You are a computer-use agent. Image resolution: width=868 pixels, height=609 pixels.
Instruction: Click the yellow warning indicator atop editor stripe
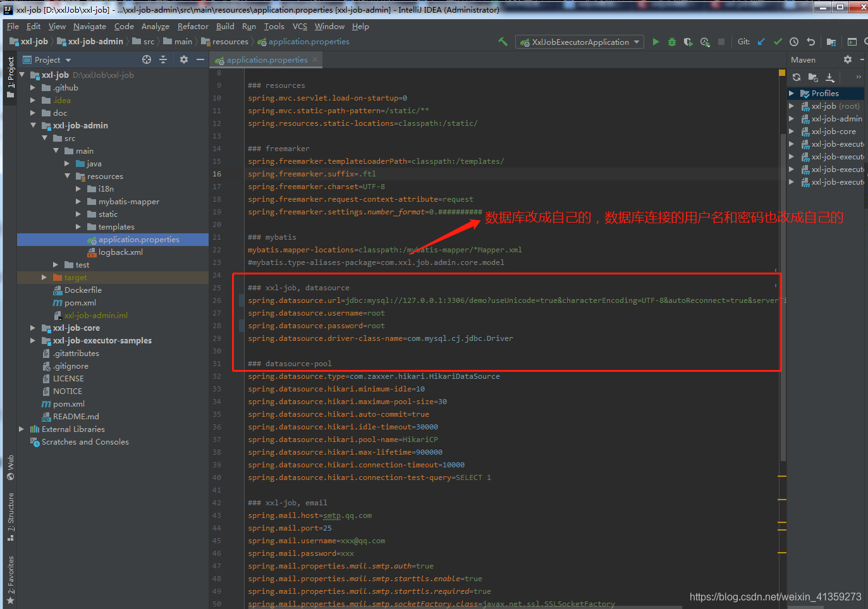782,73
